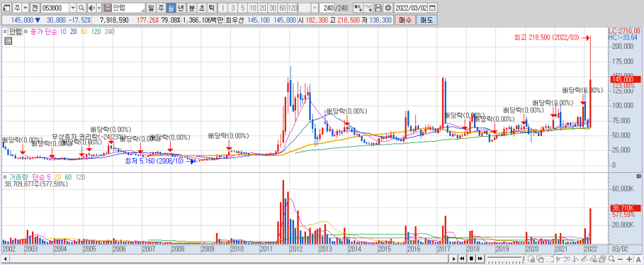Screen dimensions: 644x265
Task: Open the custom interval dropdown after 120
Action: pyautogui.click(x=315, y=8)
